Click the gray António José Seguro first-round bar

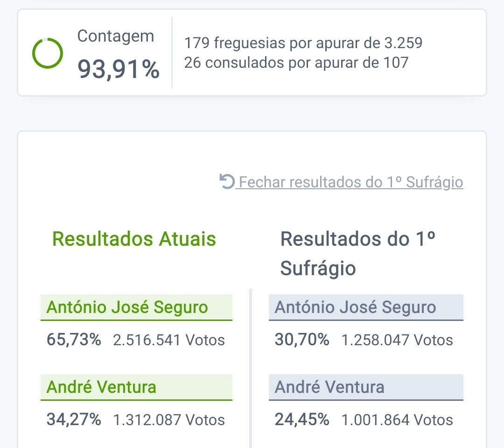tap(366, 307)
